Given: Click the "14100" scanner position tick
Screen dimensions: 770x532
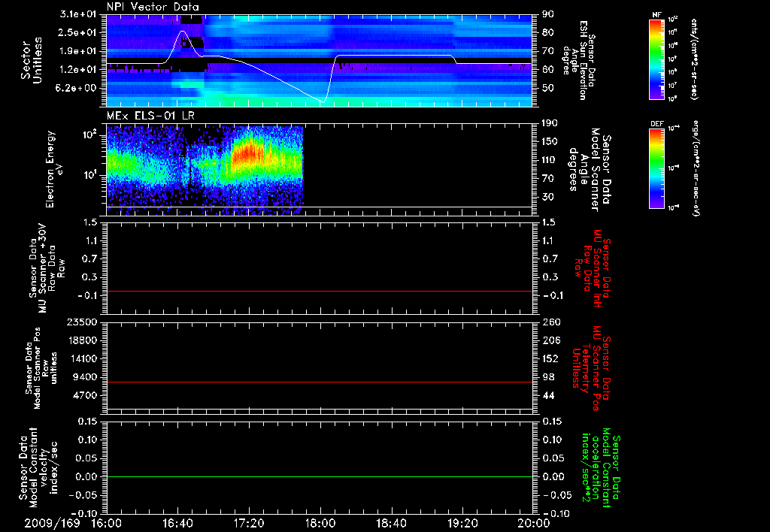Looking at the screenshot, I should (x=81, y=358).
